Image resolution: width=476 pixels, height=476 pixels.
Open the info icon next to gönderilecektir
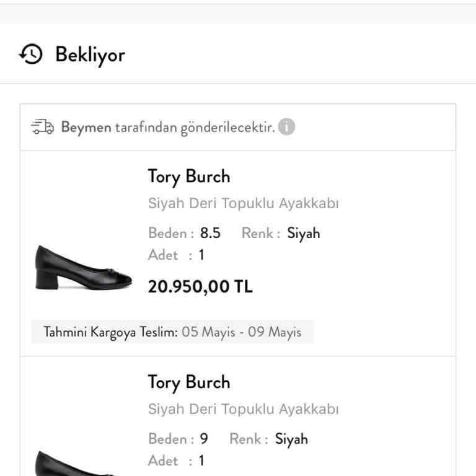coord(286,126)
